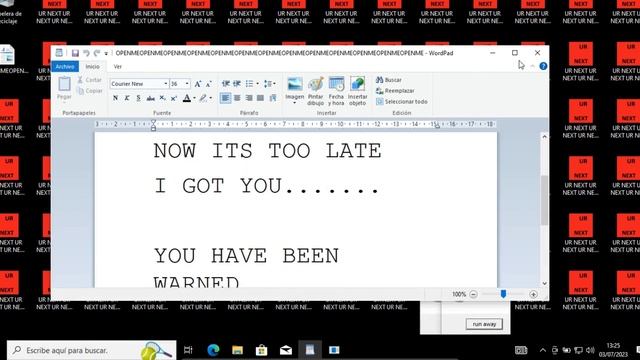640x360 pixels.
Task: Click the first-line indent marker on the ruler
Action: pyautogui.click(x=153, y=122)
